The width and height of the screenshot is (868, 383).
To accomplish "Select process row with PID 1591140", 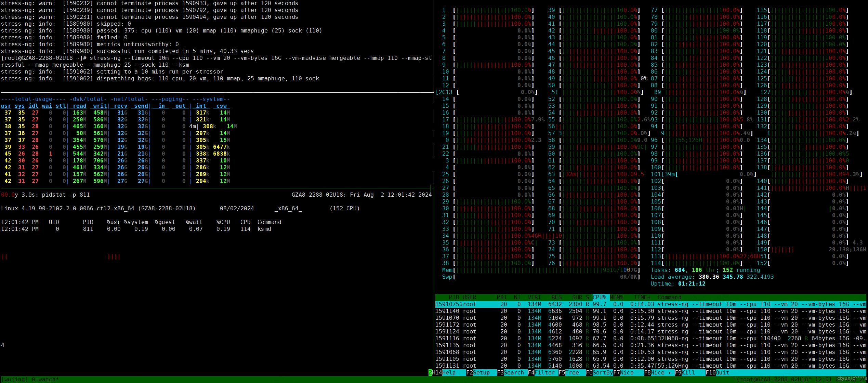I will click(x=650, y=311).
